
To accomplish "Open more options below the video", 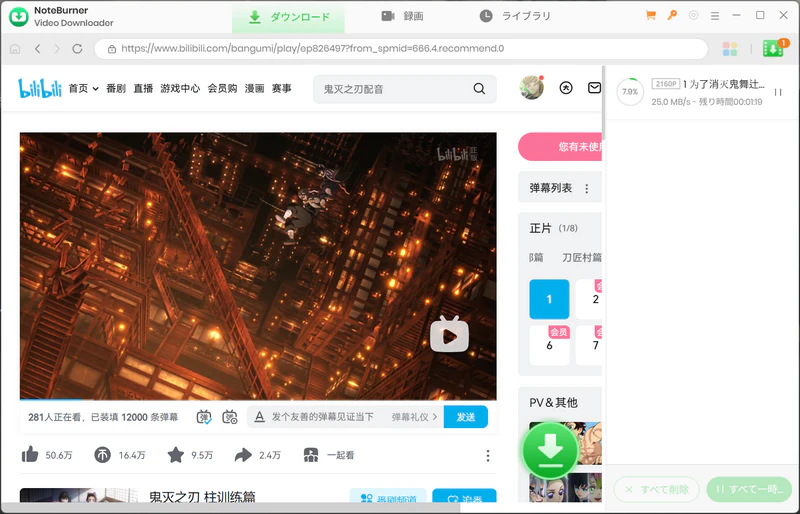I will point(488,455).
